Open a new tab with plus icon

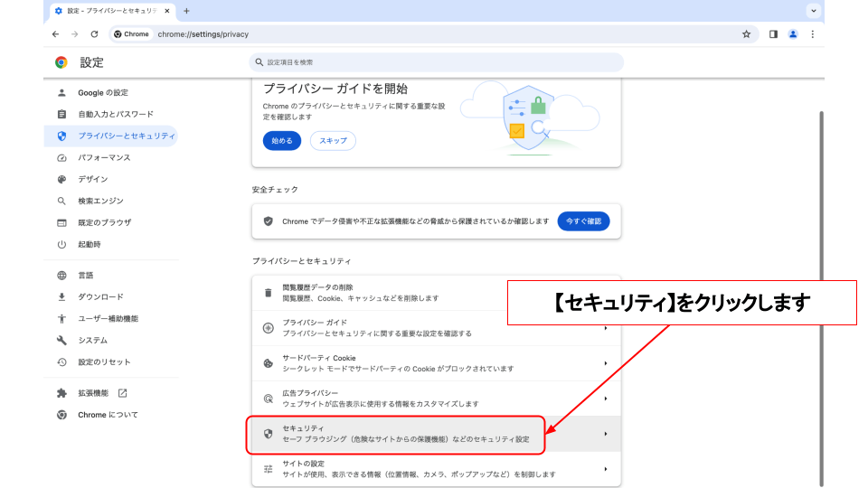[x=186, y=11]
